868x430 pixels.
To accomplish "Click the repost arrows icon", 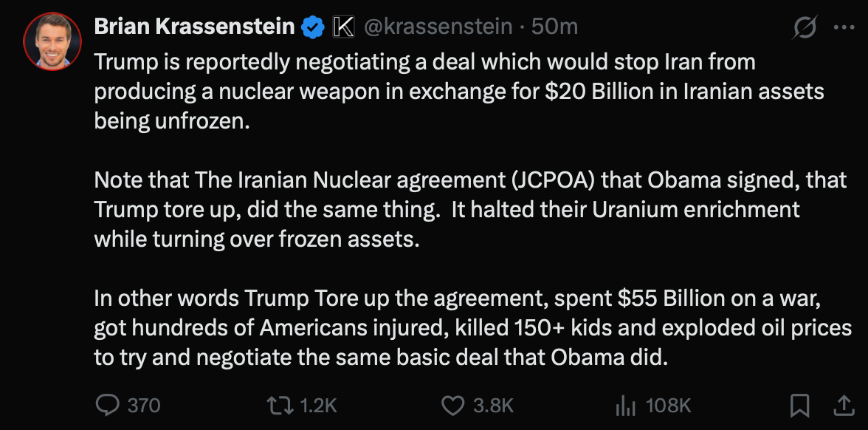I will 280,405.
